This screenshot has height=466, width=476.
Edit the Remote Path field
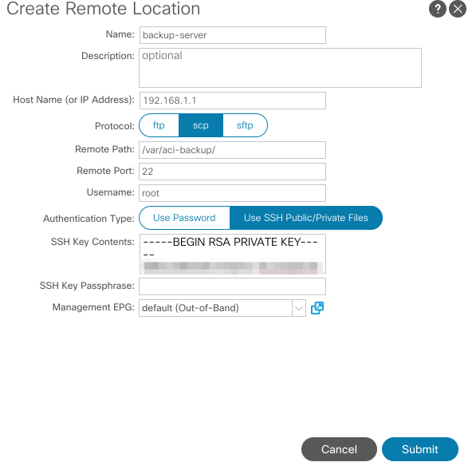(233, 150)
